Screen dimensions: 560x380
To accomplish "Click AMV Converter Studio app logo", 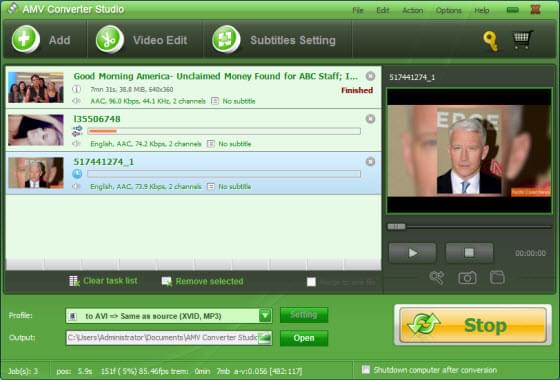I will pyautogui.click(x=12, y=9).
